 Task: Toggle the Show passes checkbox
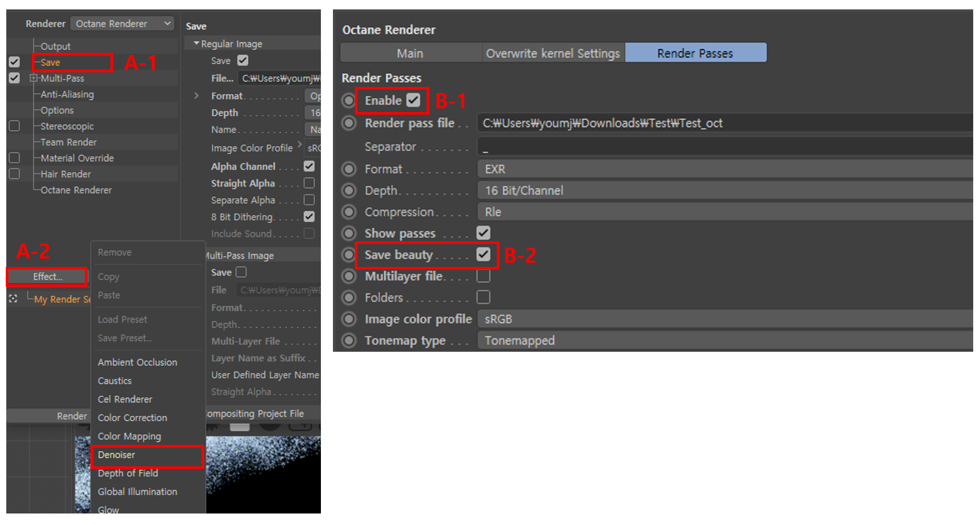click(484, 233)
